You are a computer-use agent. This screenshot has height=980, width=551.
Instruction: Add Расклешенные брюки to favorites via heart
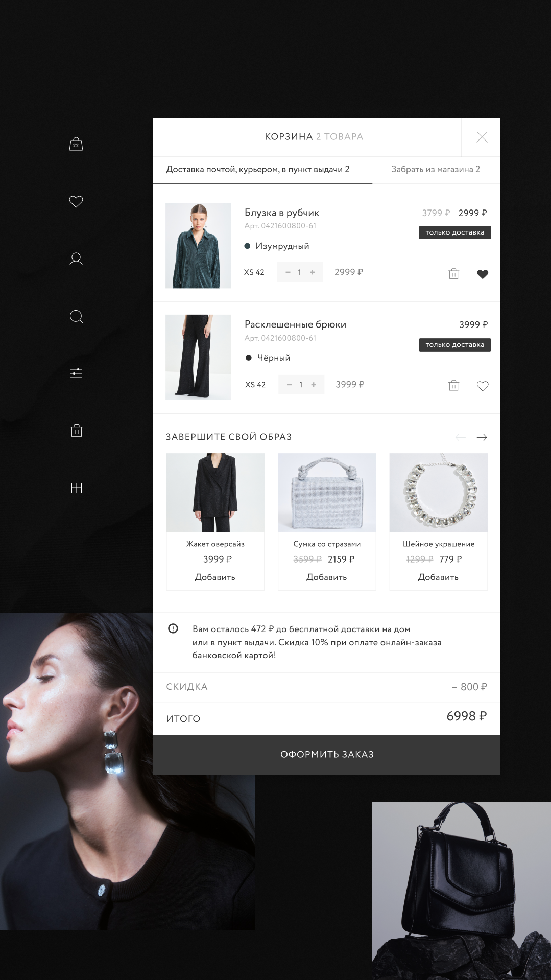[x=483, y=386]
